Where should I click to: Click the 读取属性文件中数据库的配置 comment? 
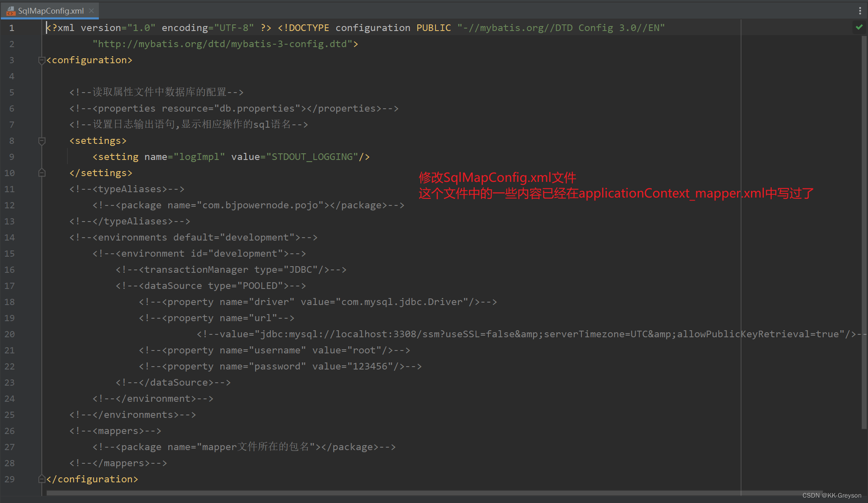point(156,92)
